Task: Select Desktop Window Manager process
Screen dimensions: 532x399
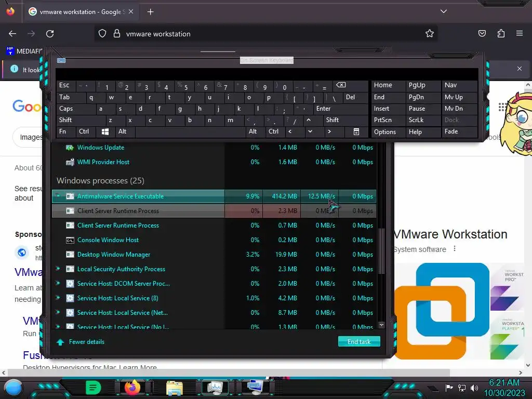Action: 214,255
